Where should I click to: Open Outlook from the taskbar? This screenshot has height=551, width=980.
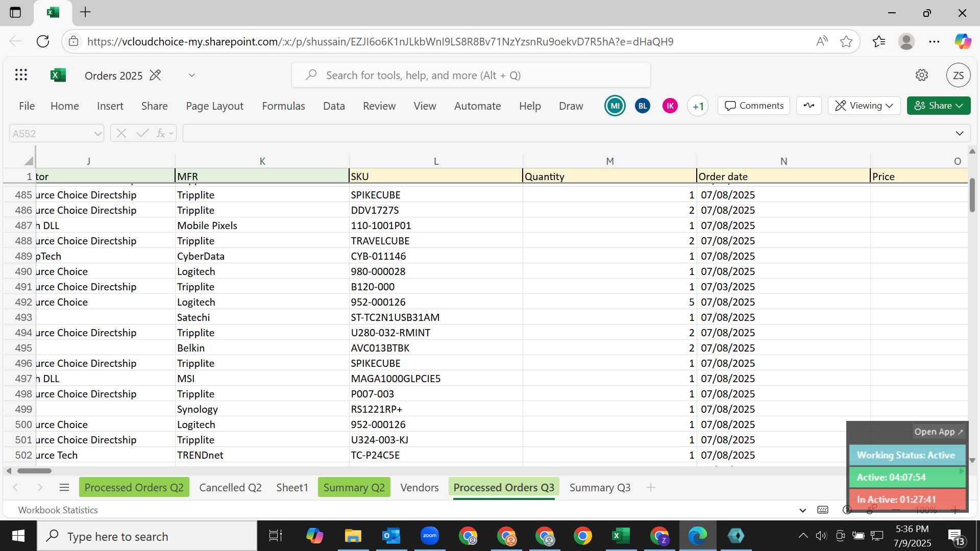[x=391, y=536]
